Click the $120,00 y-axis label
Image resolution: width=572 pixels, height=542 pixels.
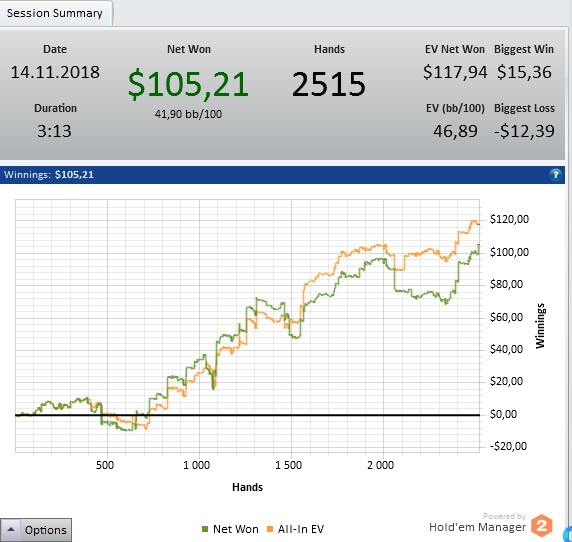pos(509,219)
